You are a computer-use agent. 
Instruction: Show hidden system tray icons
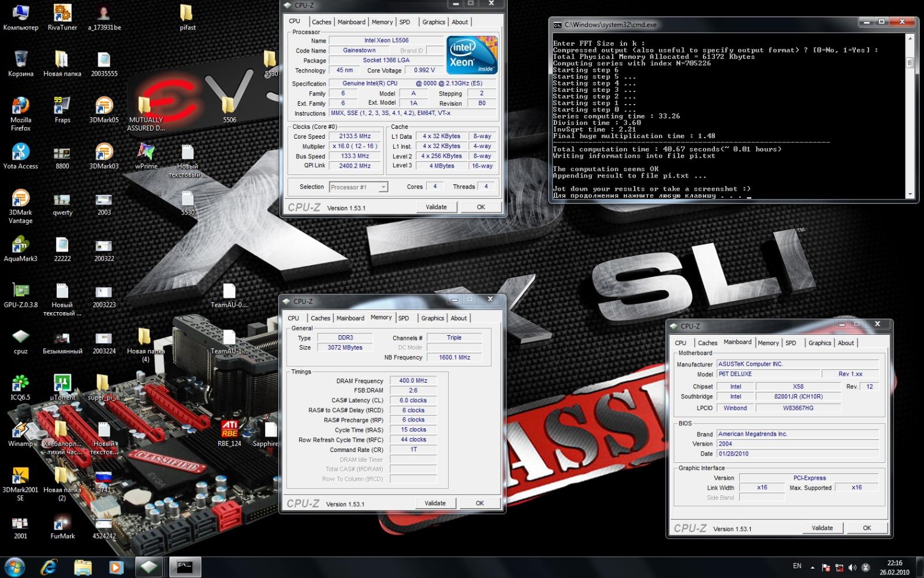pos(813,568)
